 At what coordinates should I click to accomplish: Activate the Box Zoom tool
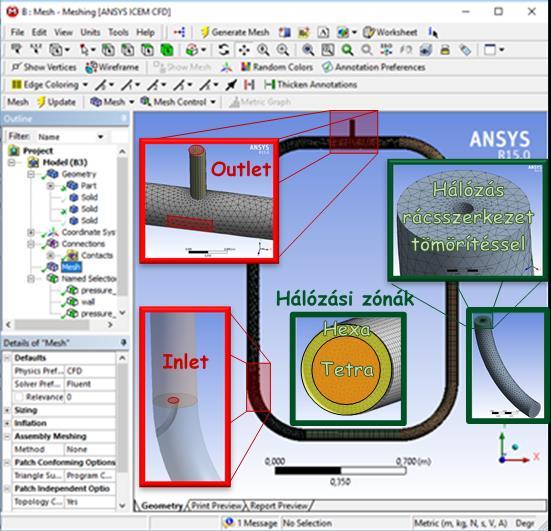pos(283,50)
